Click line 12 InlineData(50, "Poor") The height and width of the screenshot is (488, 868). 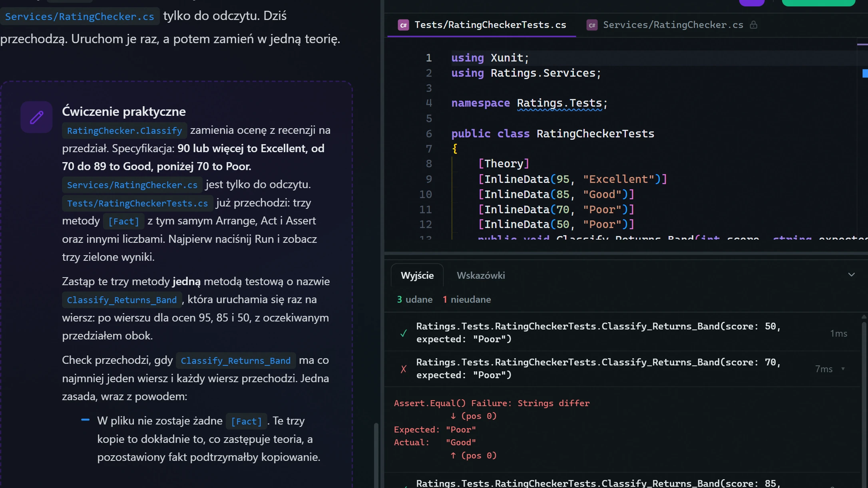pos(556,224)
